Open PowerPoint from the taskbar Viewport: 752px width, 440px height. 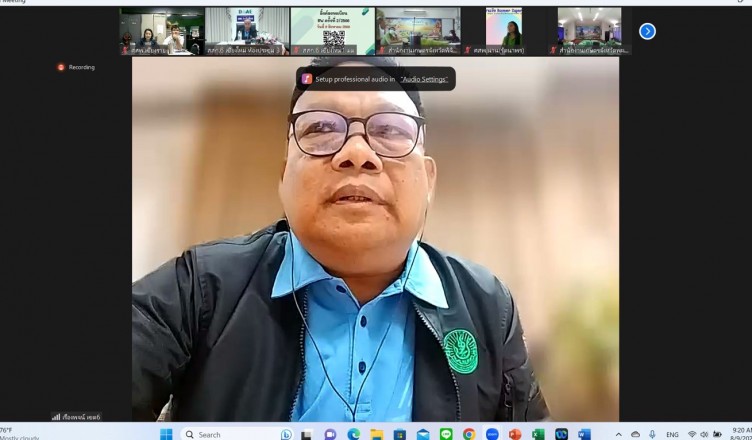click(x=515, y=434)
